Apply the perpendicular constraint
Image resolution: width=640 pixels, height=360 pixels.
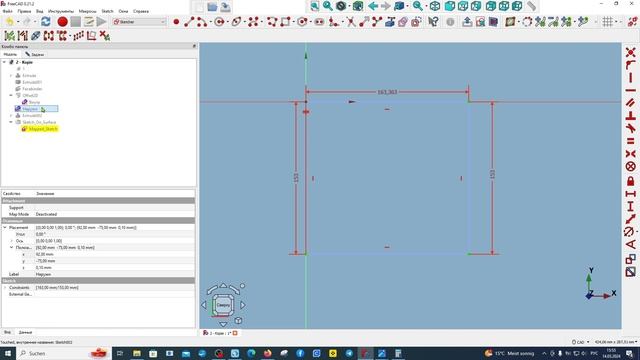pyautogui.click(x=631, y=116)
